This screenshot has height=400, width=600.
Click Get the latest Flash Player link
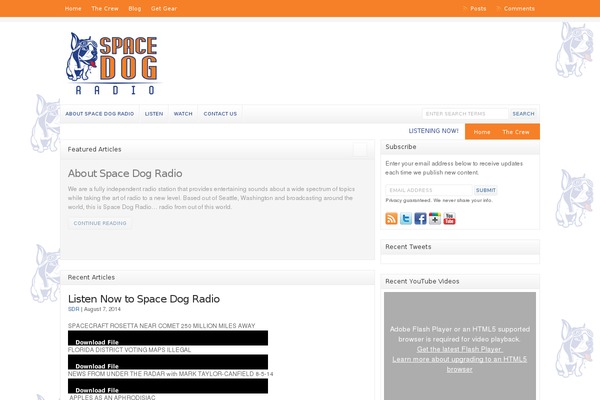(x=460, y=349)
